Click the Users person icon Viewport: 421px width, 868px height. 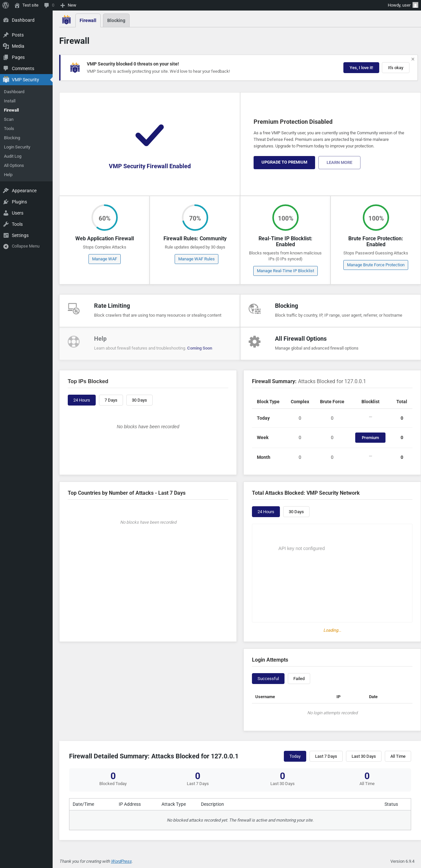coord(6,213)
